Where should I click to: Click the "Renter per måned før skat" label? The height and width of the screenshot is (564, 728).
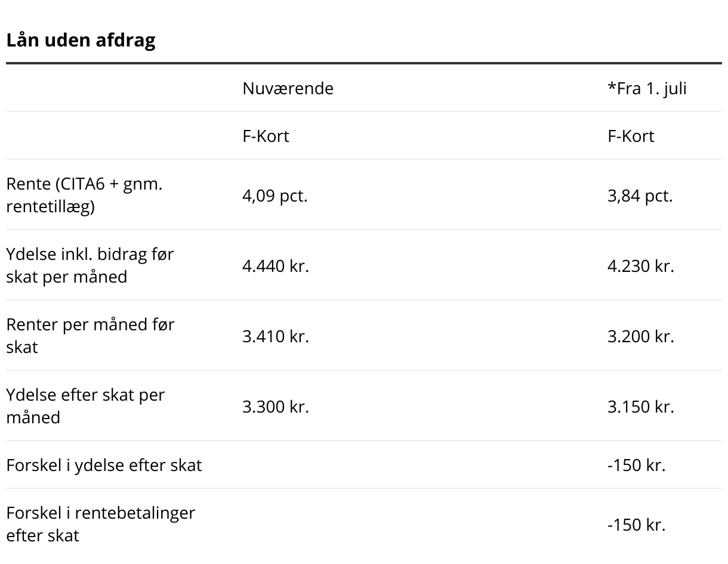click(x=90, y=336)
